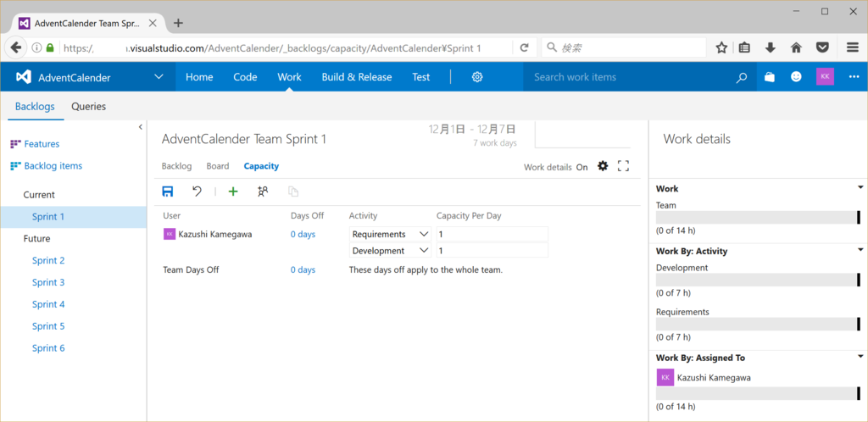The image size is (868, 422).
Task: Save capacity with the floppy disk icon
Action: pos(168,192)
